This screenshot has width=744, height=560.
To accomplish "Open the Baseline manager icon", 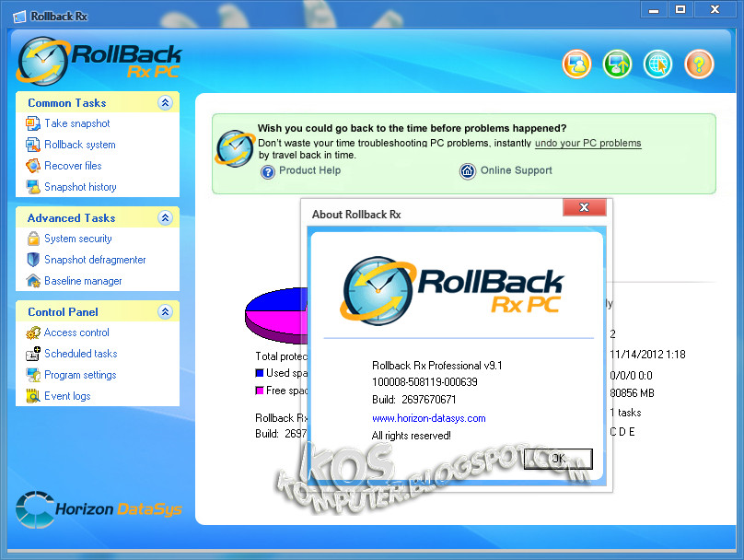I will (34, 281).
